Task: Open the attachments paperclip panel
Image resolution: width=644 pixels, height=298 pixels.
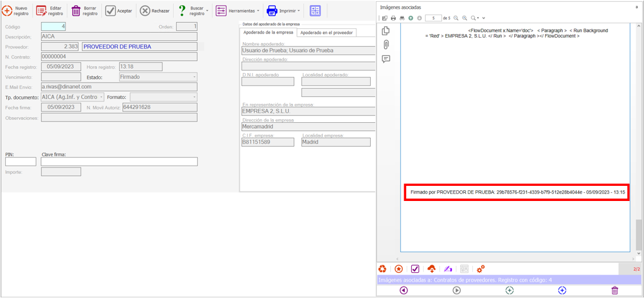Action: point(386,45)
